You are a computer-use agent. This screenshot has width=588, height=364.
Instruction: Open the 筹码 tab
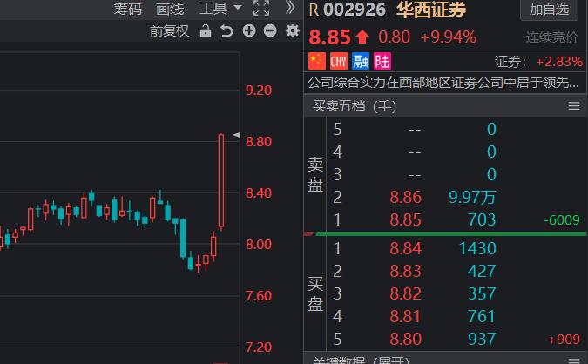click(x=127, y=9)
